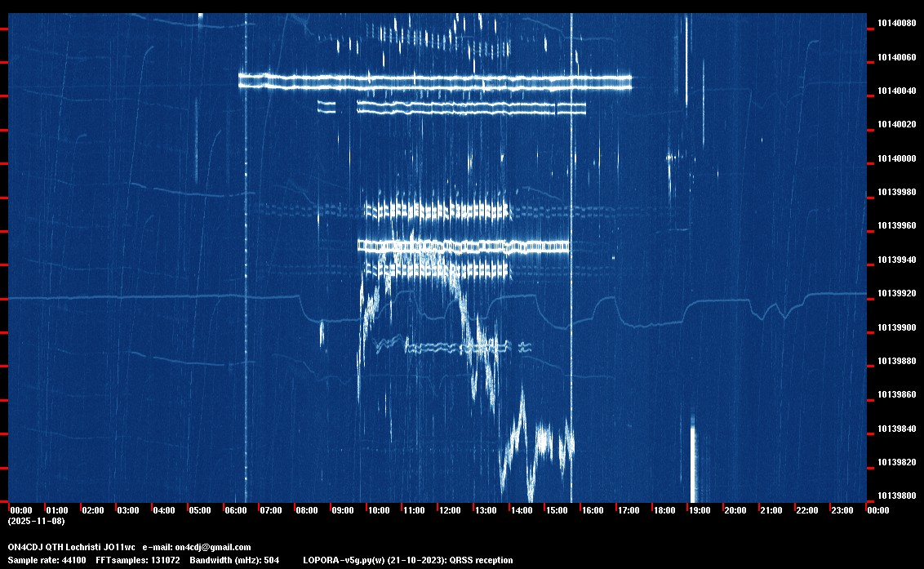Screen dimensions: 924x569
Task: Click the 10139920 frequency label
Action: [x=897, y=294]
